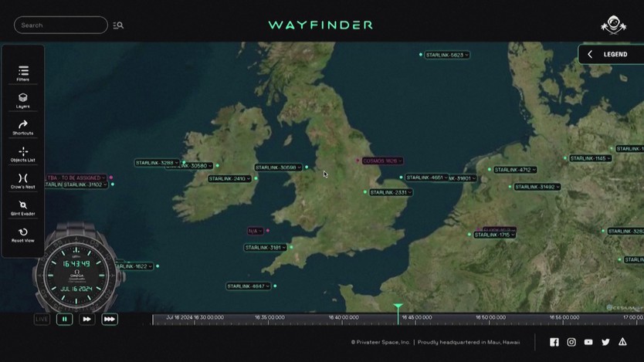Select the STARLINK-5623 satellite dot
Viewport: 644px width, 362px height.
[421, 55]
